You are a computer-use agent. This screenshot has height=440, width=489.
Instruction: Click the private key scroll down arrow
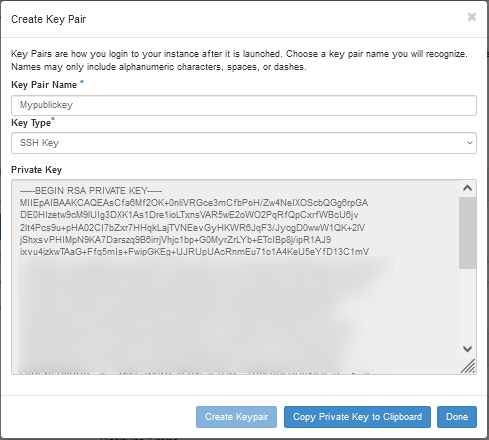(x=467, y=349)
